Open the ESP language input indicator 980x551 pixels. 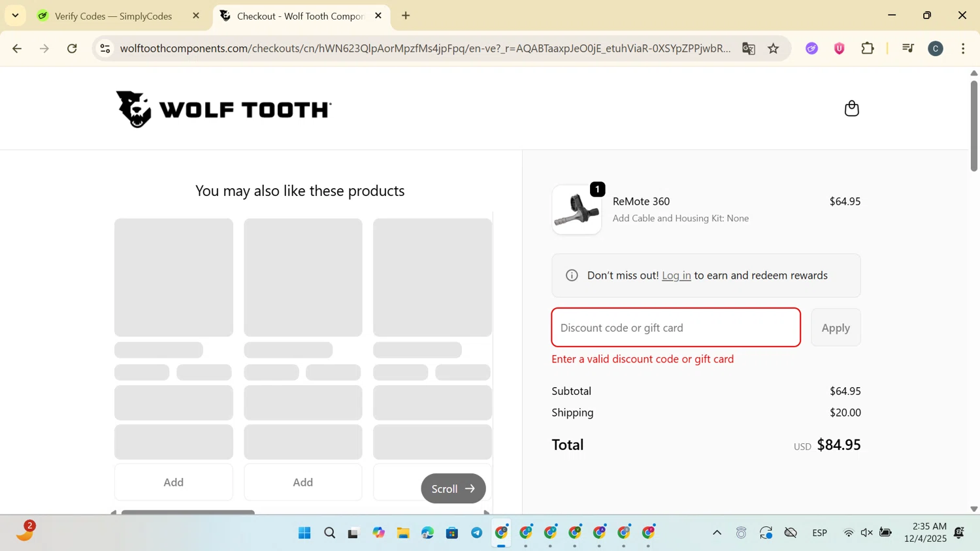pos(820,533)
